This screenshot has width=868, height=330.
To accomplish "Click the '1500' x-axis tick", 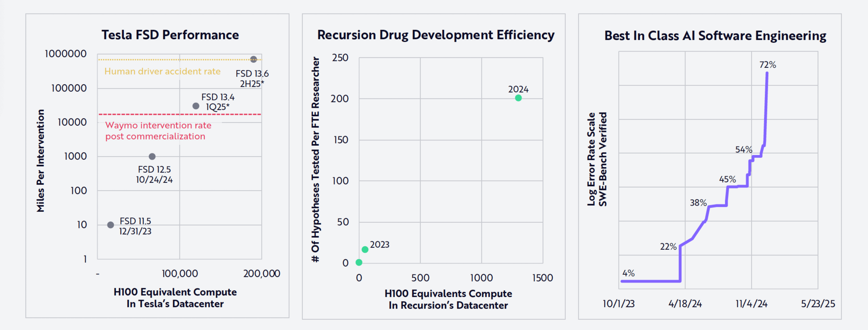I will tap(542, 278).
